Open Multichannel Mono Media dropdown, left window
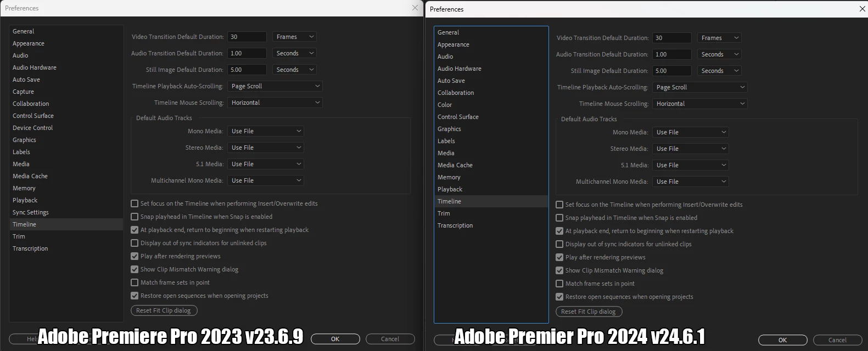The height and width of the screenshot is (351, 868). click(x=266, y=180)
